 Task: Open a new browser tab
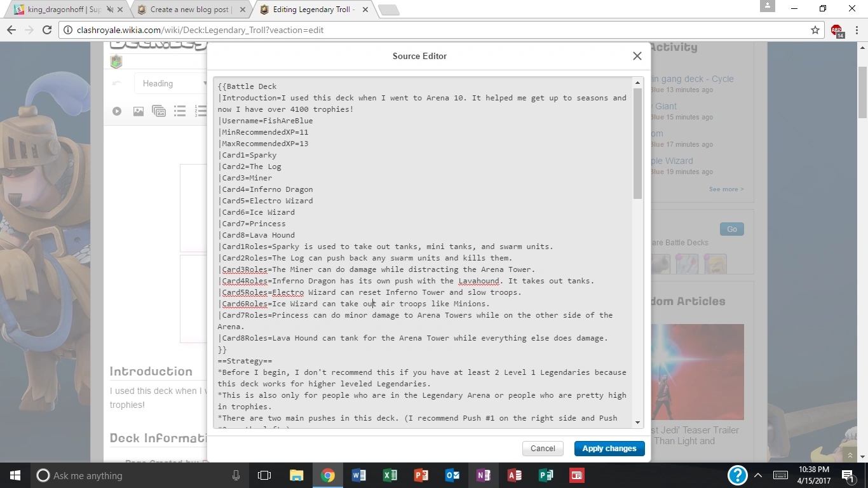click(x=388, y=10)
